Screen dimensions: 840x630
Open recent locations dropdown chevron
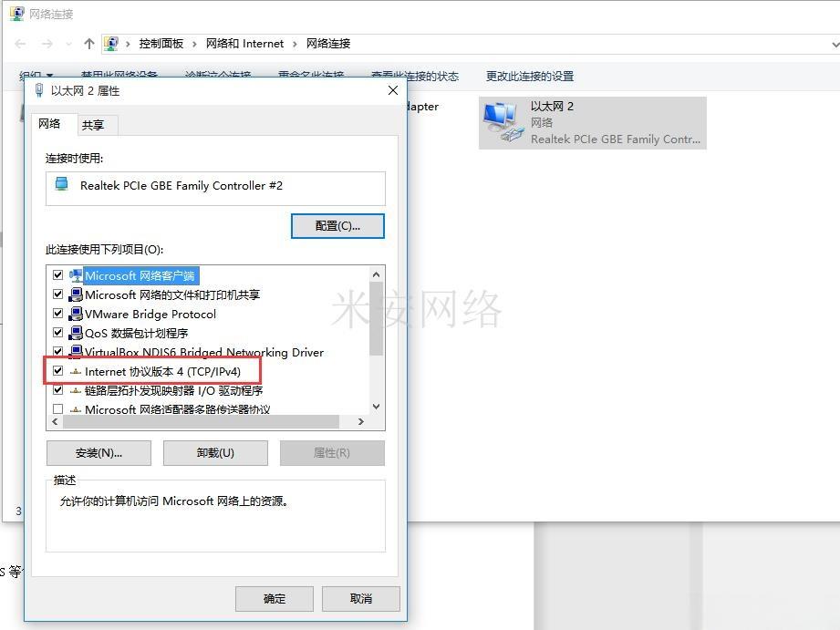(x=68, y=44)
